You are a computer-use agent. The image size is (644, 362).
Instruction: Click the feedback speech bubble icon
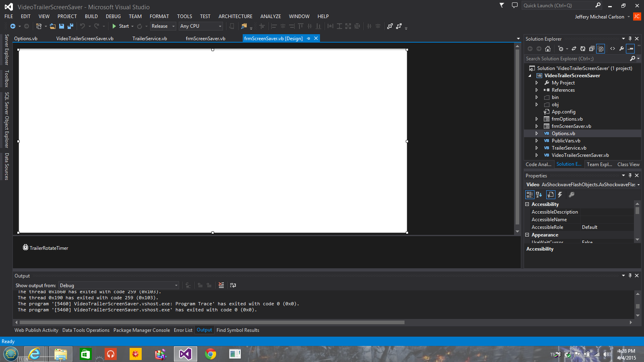click(x=514, y=5)
